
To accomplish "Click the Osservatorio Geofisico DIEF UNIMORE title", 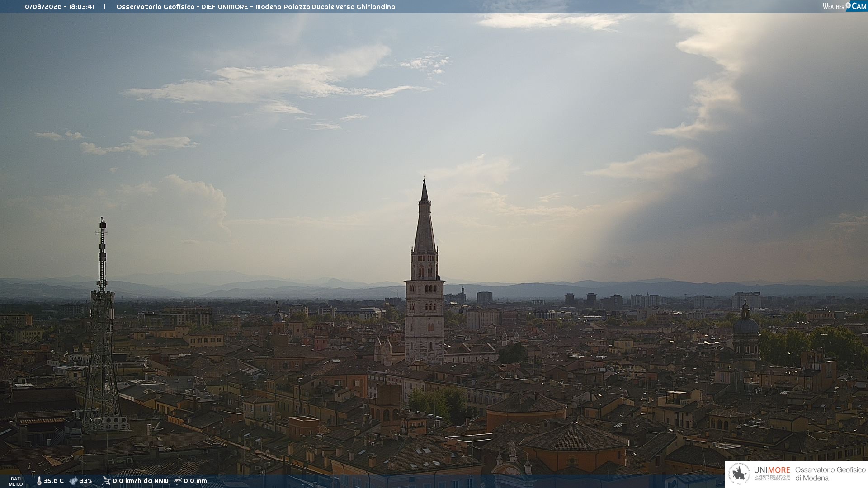I will click(256, 7).
